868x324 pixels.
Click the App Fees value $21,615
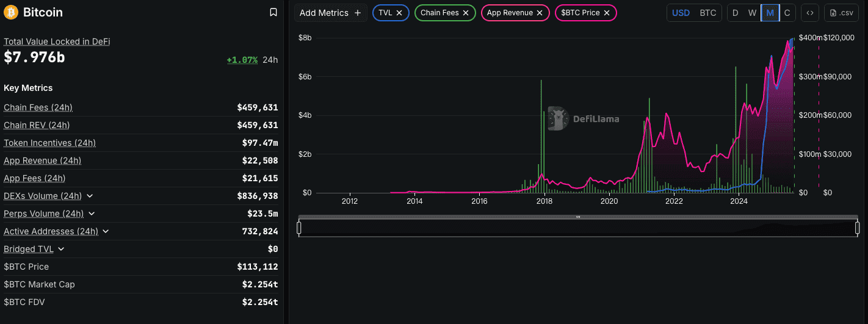(260, 178)
